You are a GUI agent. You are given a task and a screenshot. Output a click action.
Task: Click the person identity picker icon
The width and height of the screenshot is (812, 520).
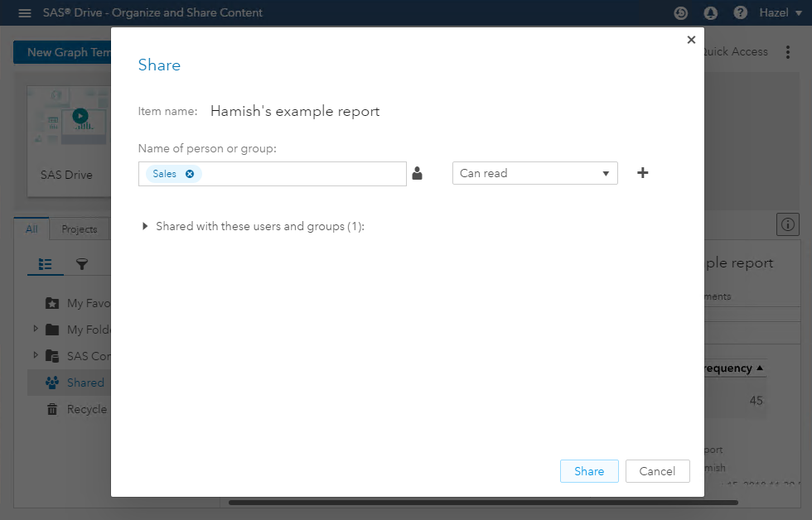click(418, 174)
